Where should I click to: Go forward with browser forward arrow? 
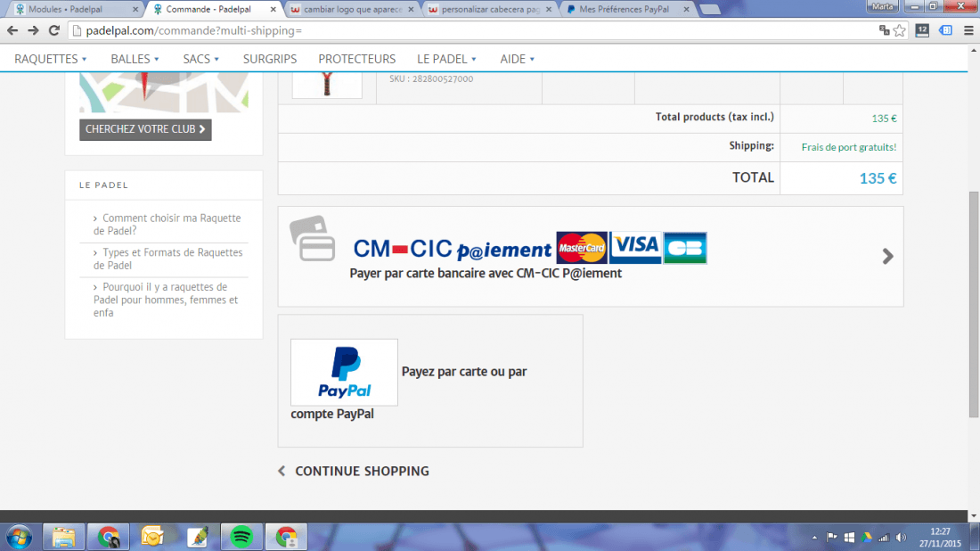click(33, 30)
